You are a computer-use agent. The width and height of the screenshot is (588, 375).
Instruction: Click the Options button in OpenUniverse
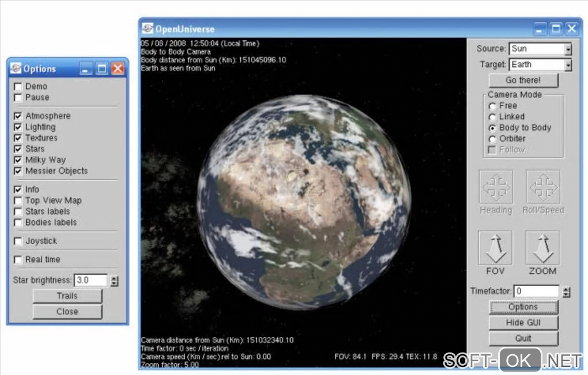pyautogui.click(x=523, y=307)
